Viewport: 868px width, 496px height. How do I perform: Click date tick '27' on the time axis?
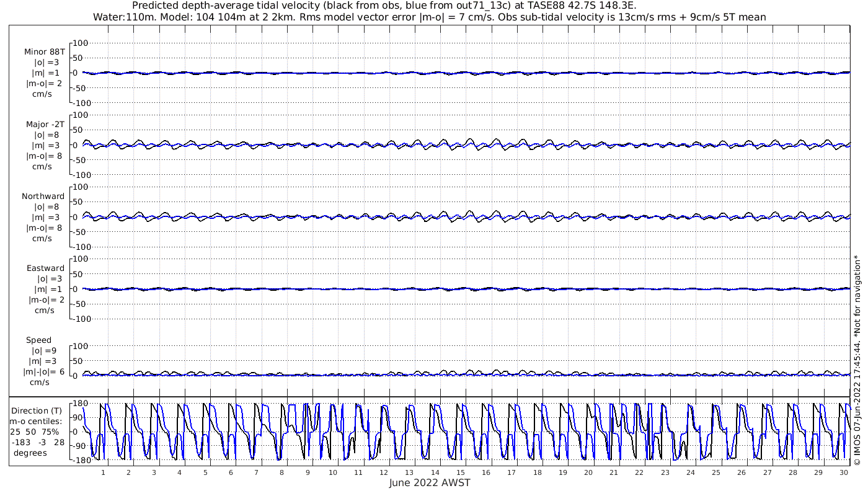tap(767, 472)
